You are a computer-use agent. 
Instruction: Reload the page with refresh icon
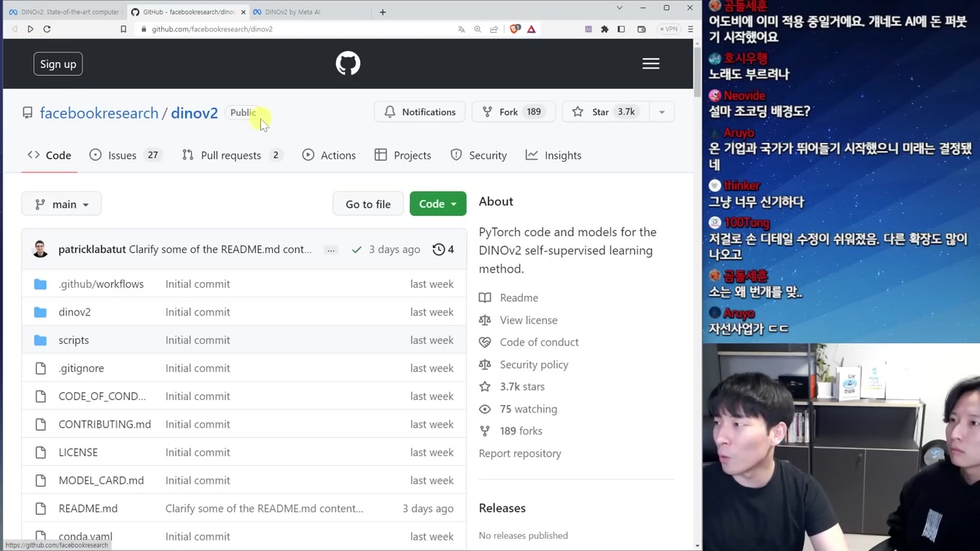coord(47,29)
